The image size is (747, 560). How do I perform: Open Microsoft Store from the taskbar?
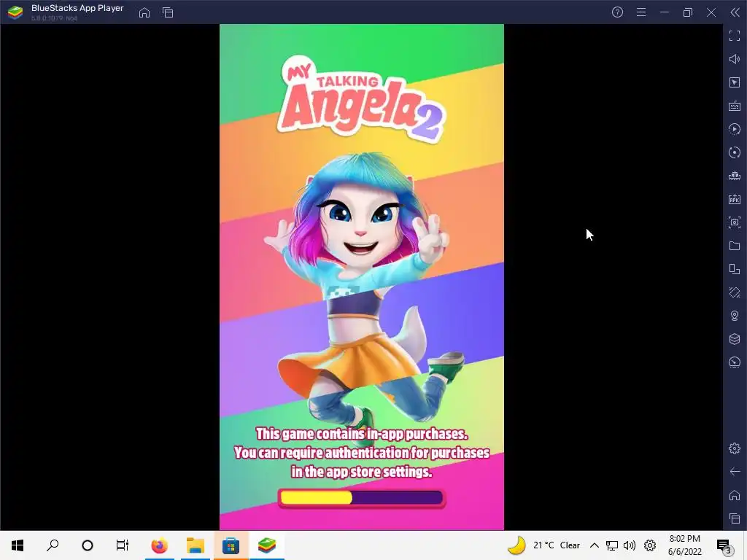[x=231, y=545]
